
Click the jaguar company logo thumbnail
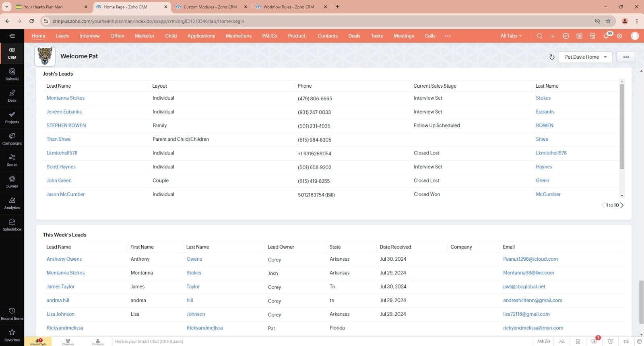click(45, 56)
